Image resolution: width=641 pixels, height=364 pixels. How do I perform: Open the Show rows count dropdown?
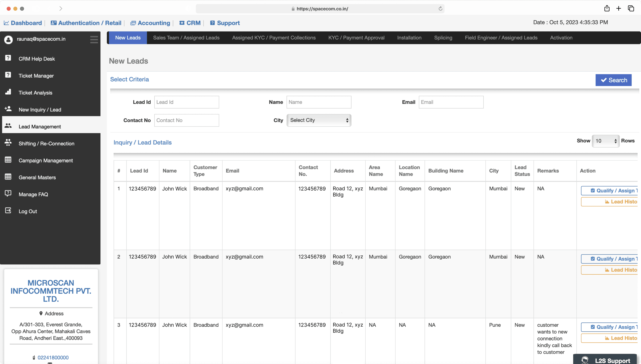coord(605,141)
